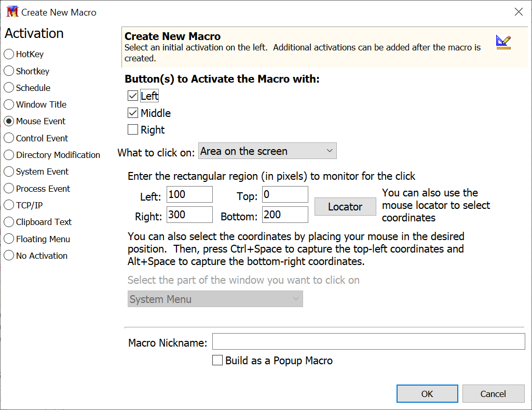The height and width of the screenshot is (410, 532).
Task: Click the Macro Nickname text field
Action: tap(369, 342)
